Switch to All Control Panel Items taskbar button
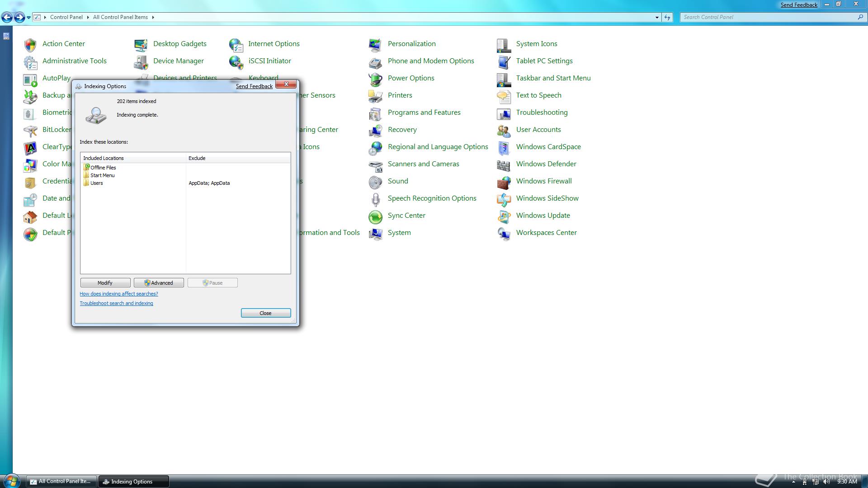 point(61,481)
